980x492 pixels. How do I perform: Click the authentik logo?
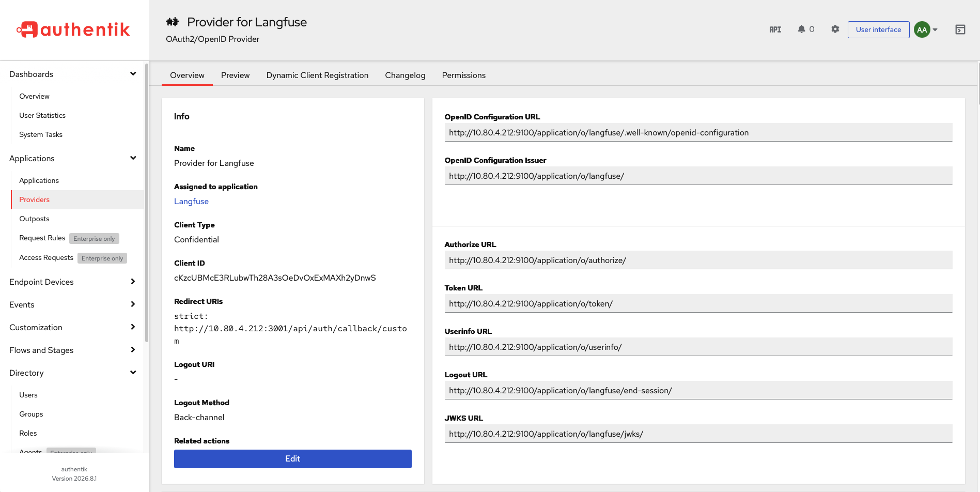(x=73, y=29)
